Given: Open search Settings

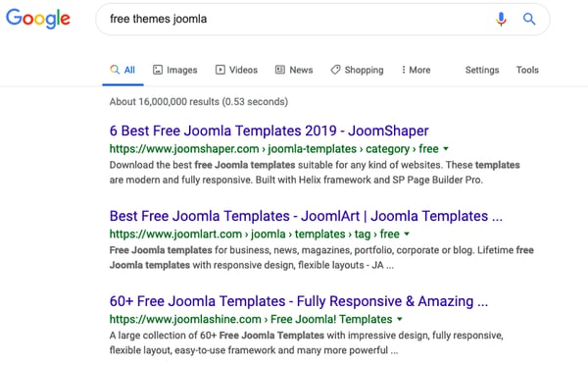Looking at the screenshot, I should tap(482, 70).
